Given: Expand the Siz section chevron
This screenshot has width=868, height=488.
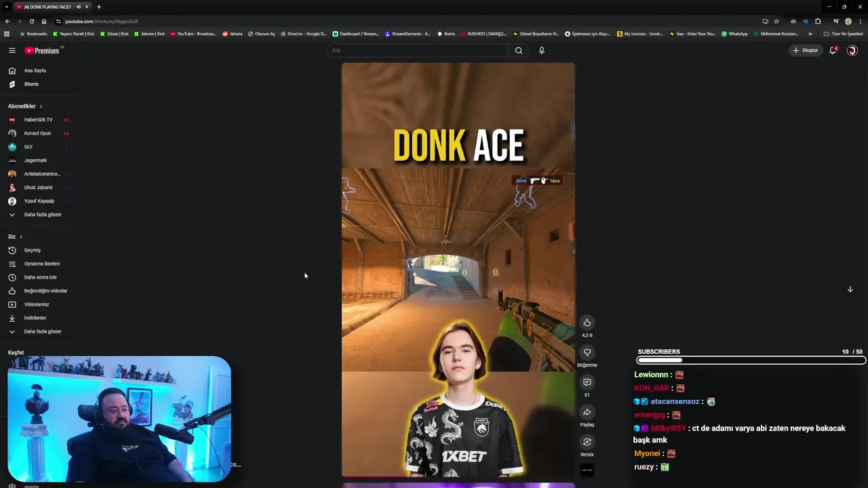Looking at the screenshot, I should [20, 237].
